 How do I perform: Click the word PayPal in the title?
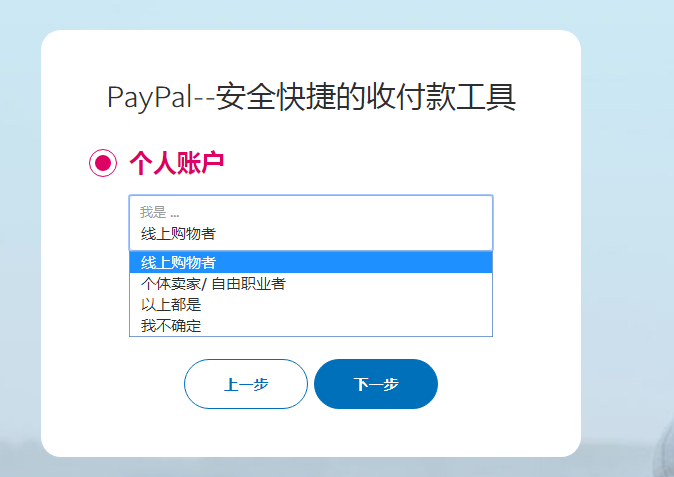click(149, 97)
